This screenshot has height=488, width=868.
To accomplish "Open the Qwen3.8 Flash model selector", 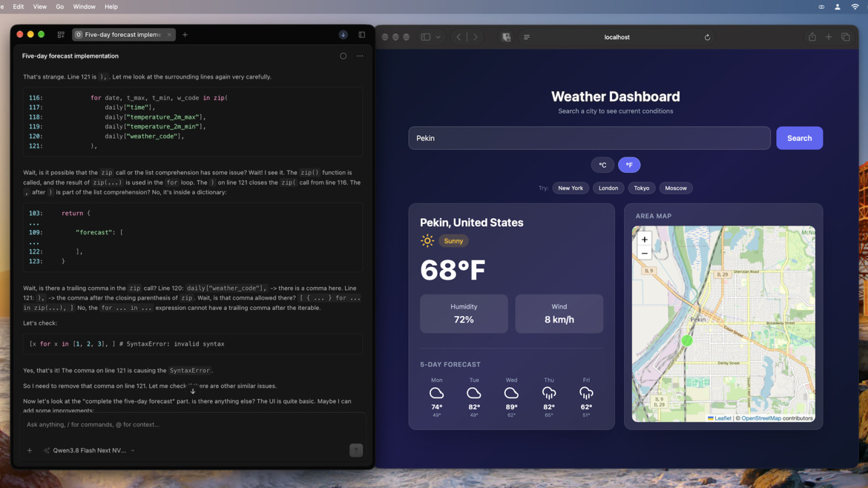I will [x=90, y=450].
